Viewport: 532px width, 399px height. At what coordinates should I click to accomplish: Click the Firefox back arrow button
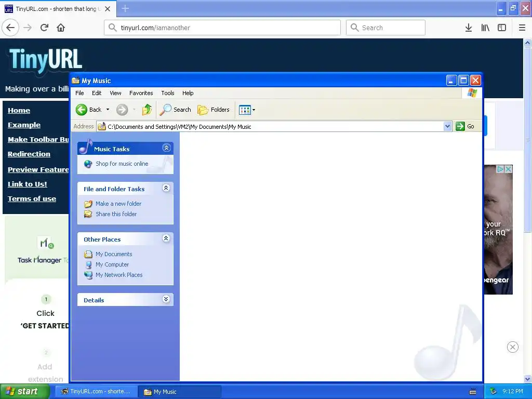[x=10, y=28]
